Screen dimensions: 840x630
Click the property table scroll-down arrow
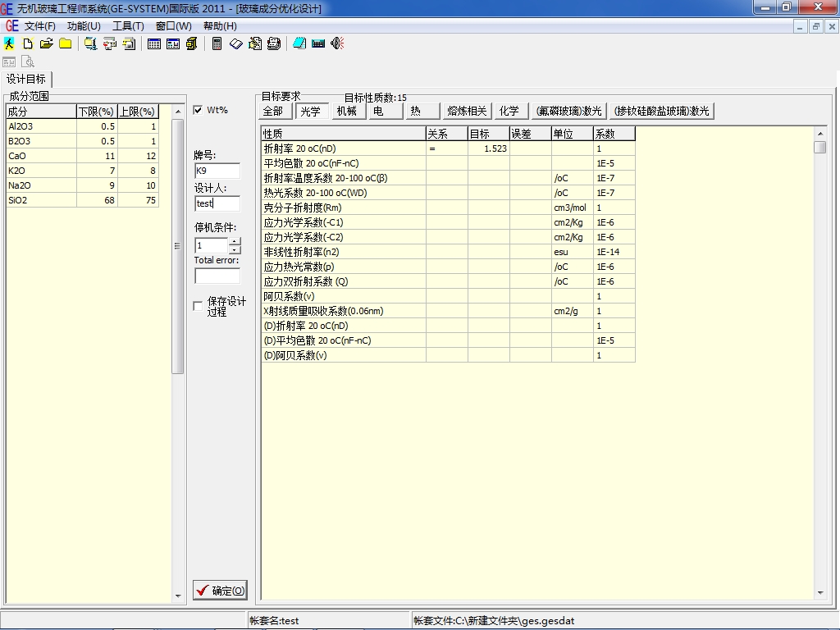tap(819, 593)
